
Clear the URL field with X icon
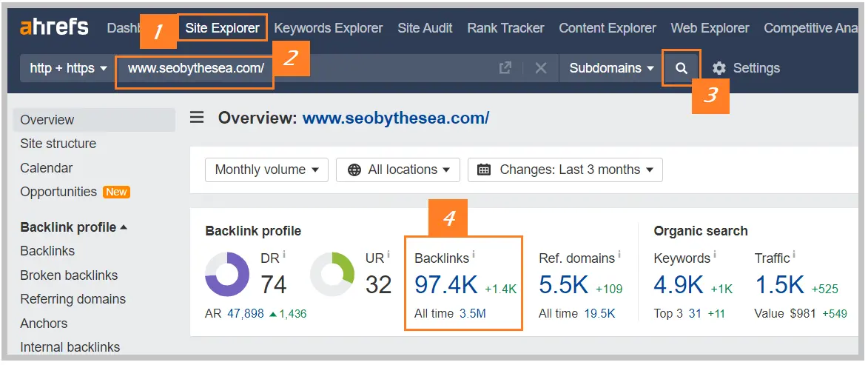(x=541, y=68)
